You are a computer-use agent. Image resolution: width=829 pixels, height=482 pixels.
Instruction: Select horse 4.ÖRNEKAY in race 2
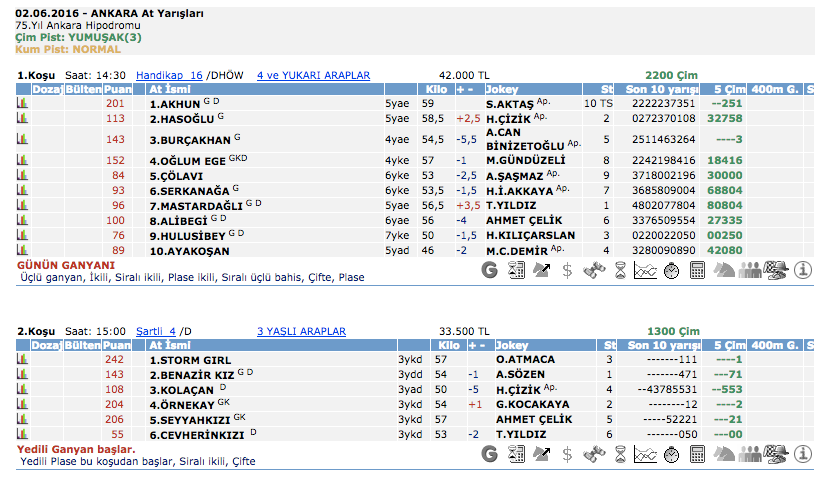coord(181,405)
